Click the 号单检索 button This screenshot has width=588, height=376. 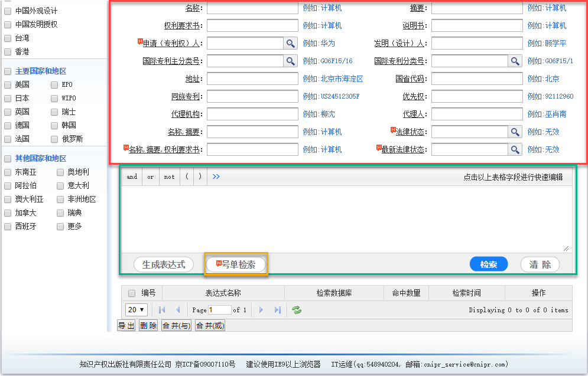[x=236, y=264]
